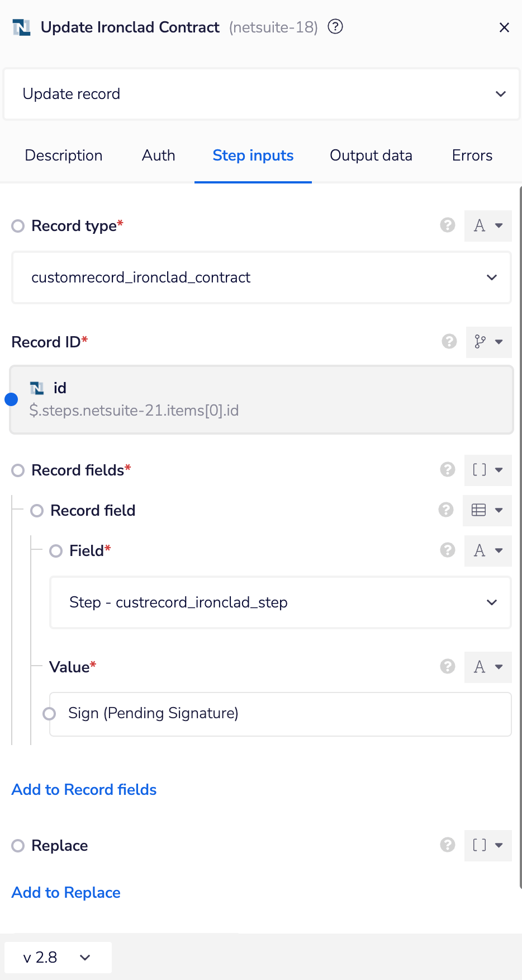The width and height of the screenshot is (522, 980).
Task: Click Add to Replace
Action: click(x=65, y=892)
